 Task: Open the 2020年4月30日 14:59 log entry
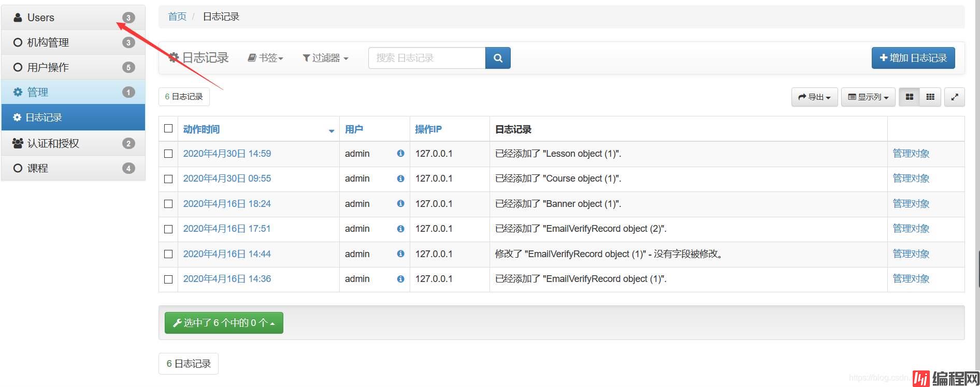pyautogui.click(x=227, y=154)
